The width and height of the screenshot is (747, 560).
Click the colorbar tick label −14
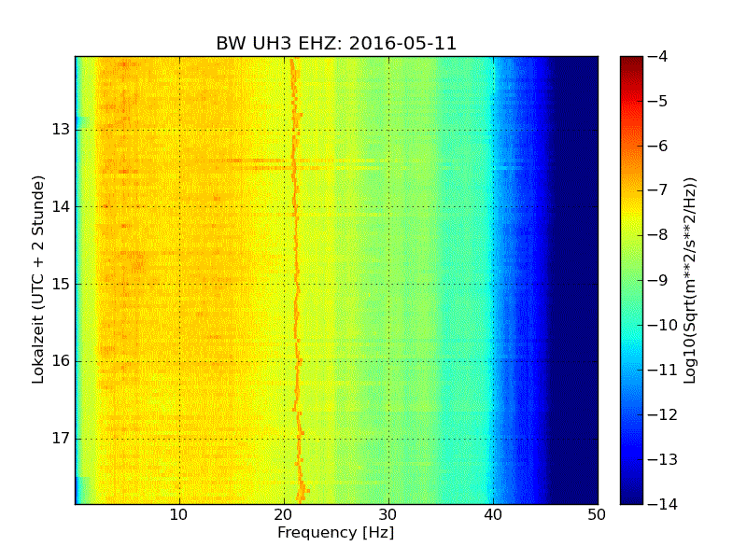[x=662, y=504]
